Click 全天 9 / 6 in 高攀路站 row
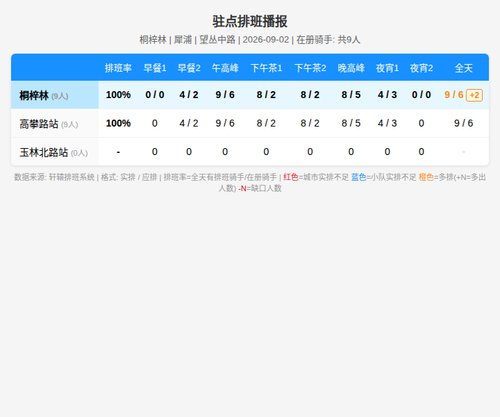The width and height of the screenshot is (500, 417). point(464,123)
